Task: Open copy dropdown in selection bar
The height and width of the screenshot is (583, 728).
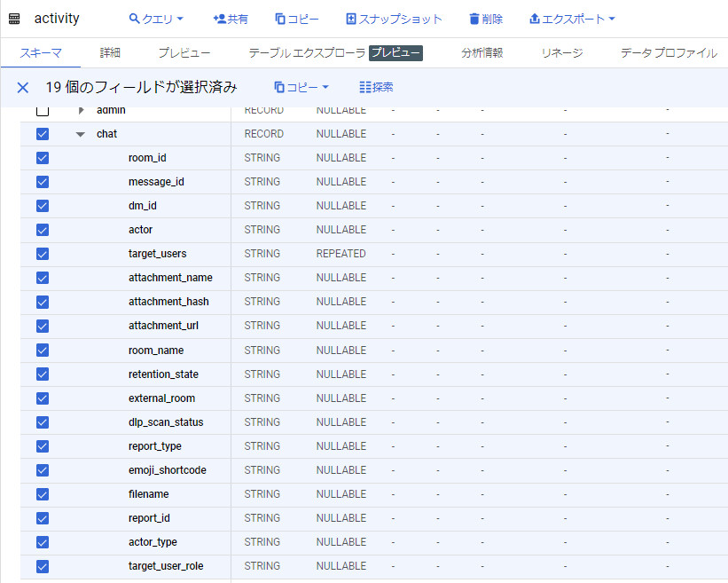Action: (301, 87)
